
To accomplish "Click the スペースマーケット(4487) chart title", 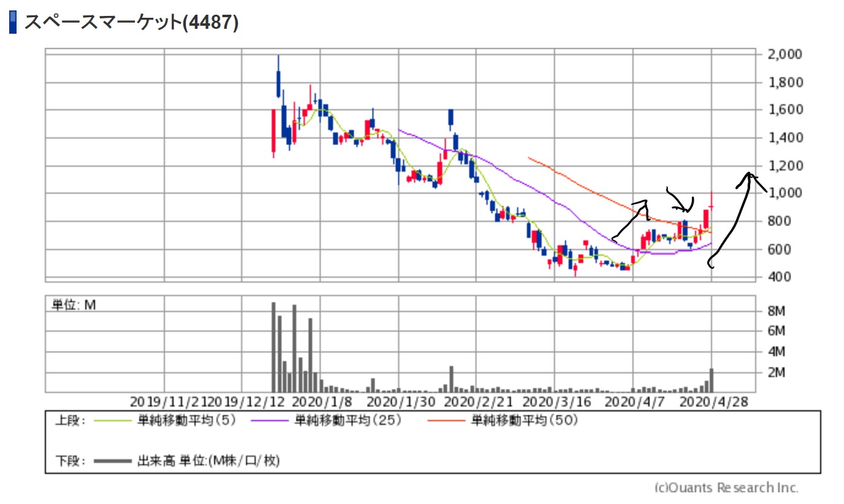I will pos(131,23).
